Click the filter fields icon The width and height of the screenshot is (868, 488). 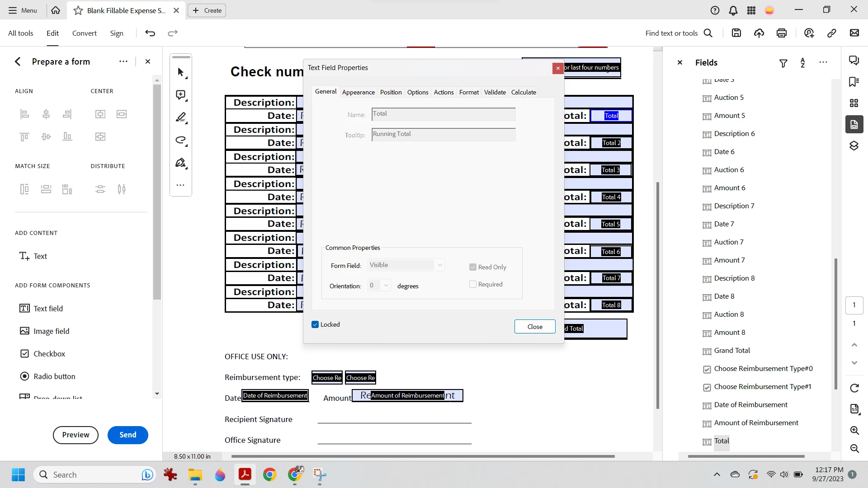(x=783, y=63)
